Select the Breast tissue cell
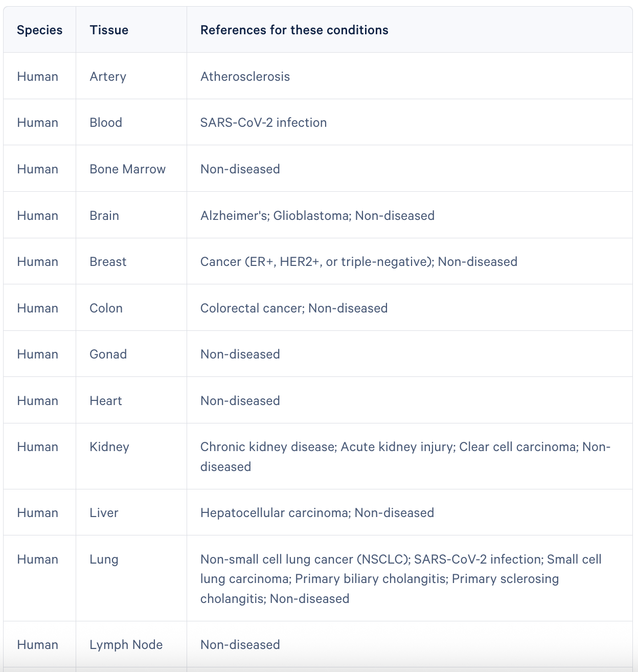 pos(108,262)
